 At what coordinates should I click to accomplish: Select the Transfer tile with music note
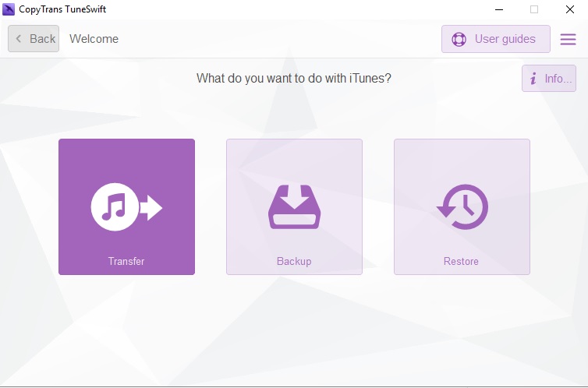[127, 206]
